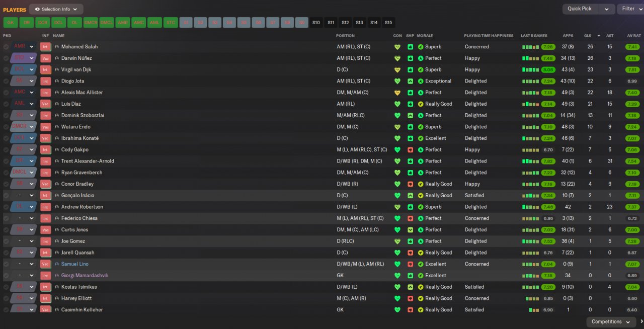Click red sharpness icon for Cody Gakpo
This screenshot has width=644, height=329.
pos(410,150)
